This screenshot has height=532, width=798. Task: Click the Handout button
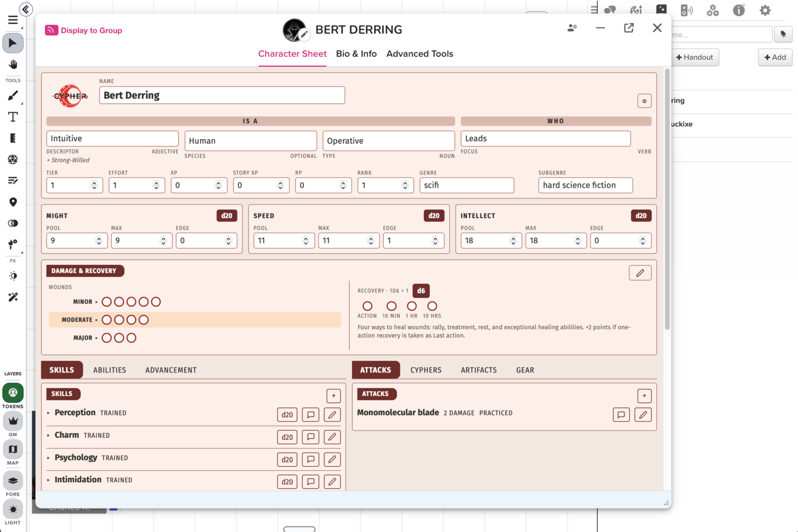point(694,57)
